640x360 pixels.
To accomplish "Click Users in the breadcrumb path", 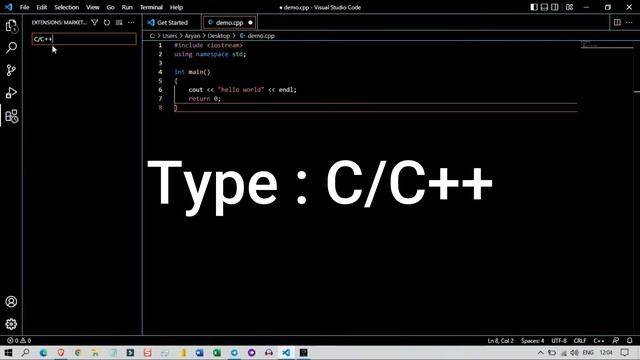I will point(170,36).
